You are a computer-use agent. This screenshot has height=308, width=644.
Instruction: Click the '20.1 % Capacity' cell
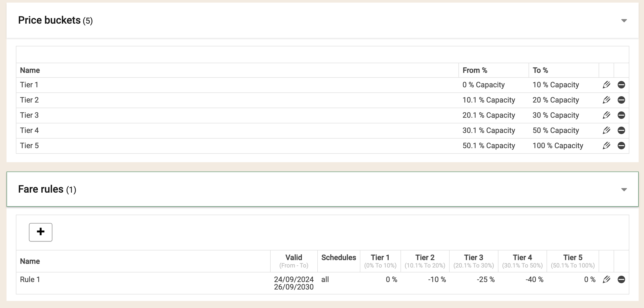click(494, 115)
